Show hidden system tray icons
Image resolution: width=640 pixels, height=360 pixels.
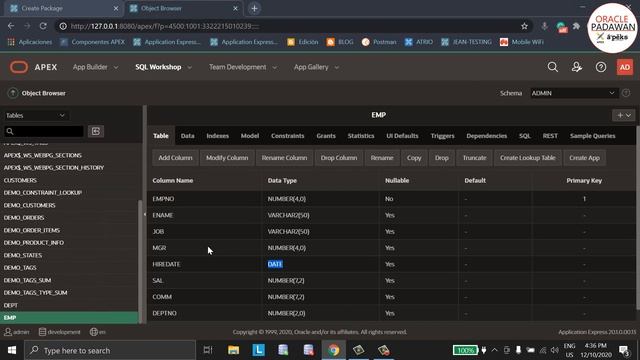pos(494,350)
